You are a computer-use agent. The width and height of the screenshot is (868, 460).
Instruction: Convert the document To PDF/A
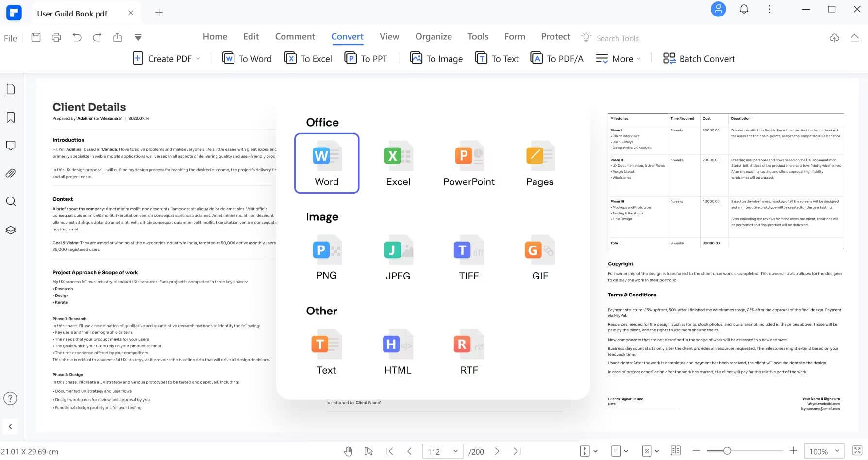pyautogui.click(x=557, y=59)
